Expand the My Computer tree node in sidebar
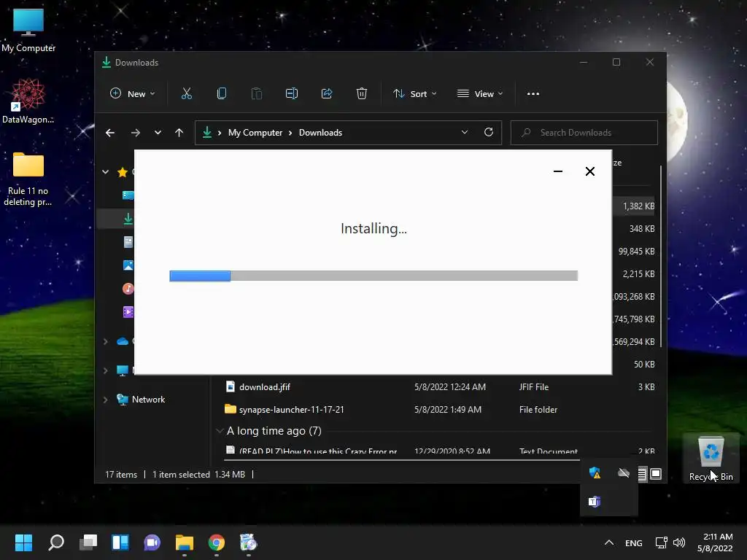 pyautogui.click(x=105, y=370)
